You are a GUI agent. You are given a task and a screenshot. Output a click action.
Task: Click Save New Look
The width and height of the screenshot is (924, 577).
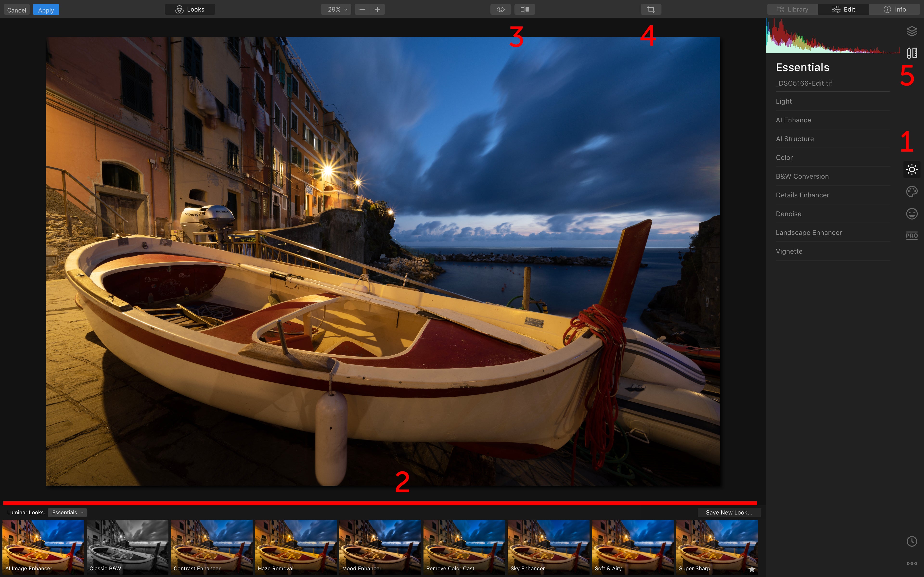click(729, 512)
